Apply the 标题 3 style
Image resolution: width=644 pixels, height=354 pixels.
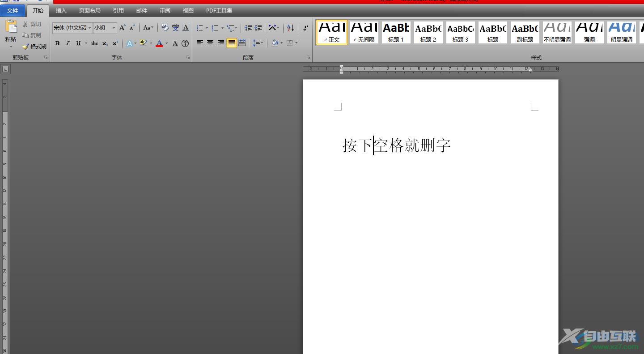pyautogui.click(x=461, y=32)
